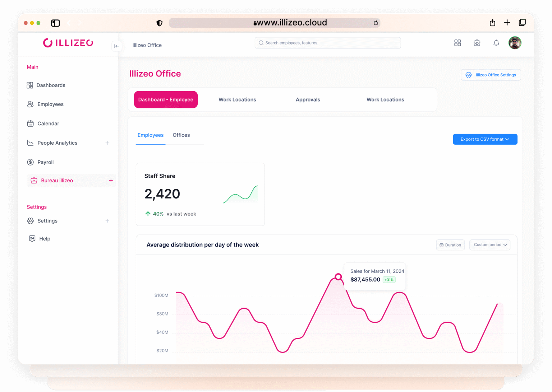Collapse the sidebar with the arrow icon
The image size is (552, 392).
[116, 46]
